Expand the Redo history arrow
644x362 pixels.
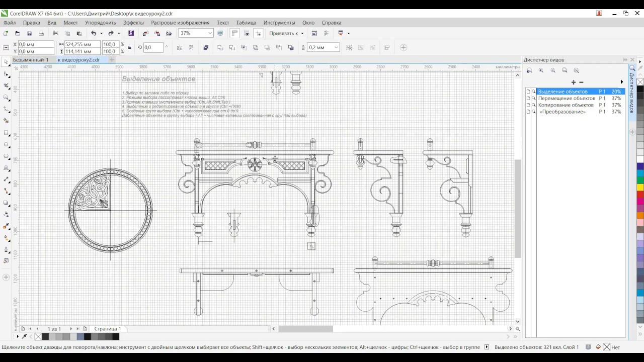[119, 33]
